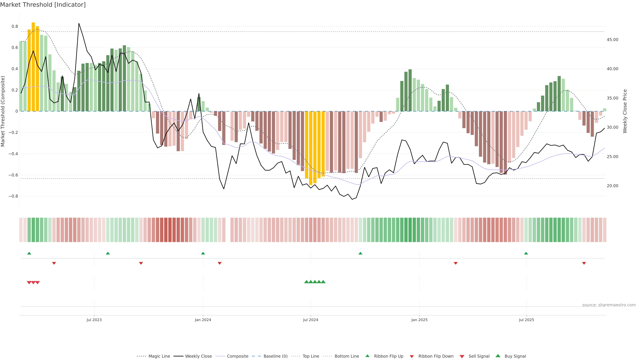Click the green flip-up triangle at Jul 2025
This screenshot has height=362, width=644.
tap(526, 253)
